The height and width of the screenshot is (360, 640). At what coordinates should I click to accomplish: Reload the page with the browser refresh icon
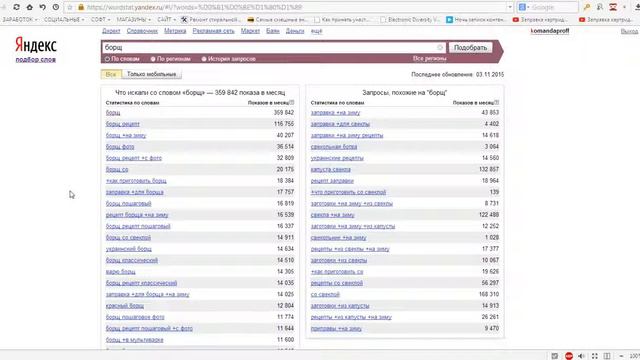coord(16,7)
